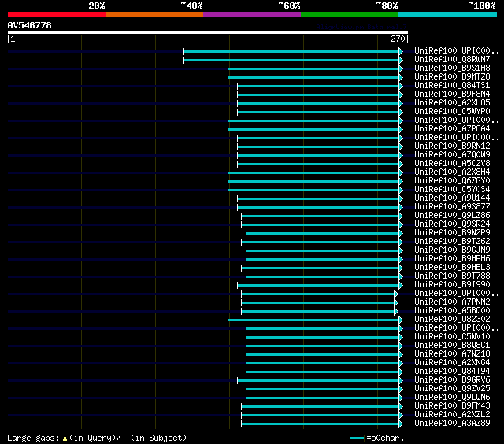Select the UniRef100_A3AZ89 label

452,424
